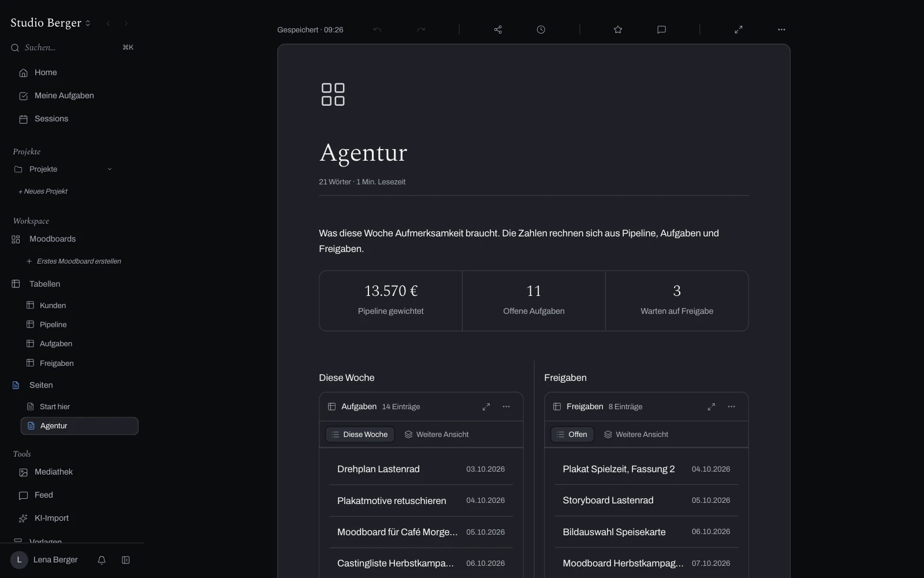Open version history clock icon

pos(541,29)
